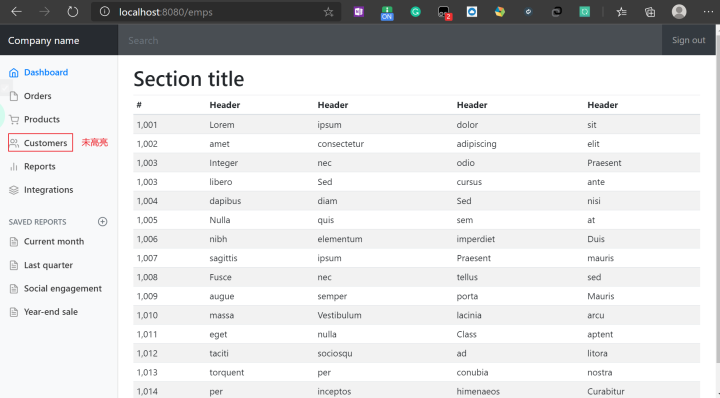Open the user profile avatar

[x=679, y=12]
